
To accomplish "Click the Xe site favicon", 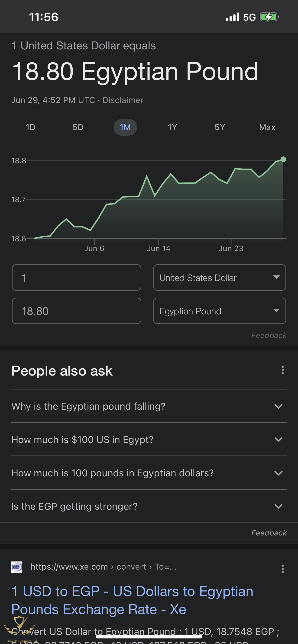I will (x=17, y=567).
